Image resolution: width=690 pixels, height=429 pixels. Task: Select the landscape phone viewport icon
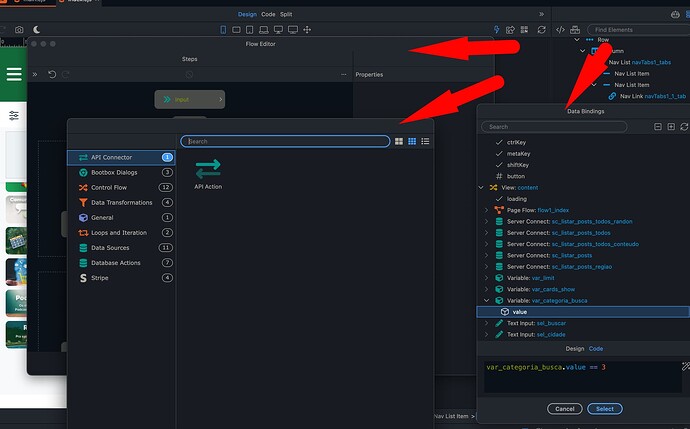tap(236, 29)
